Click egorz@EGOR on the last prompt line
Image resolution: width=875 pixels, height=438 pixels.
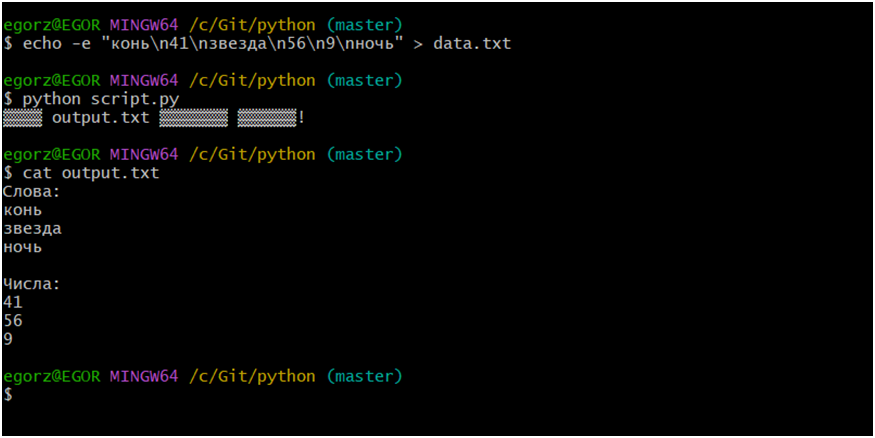click(x=51, y=376)
